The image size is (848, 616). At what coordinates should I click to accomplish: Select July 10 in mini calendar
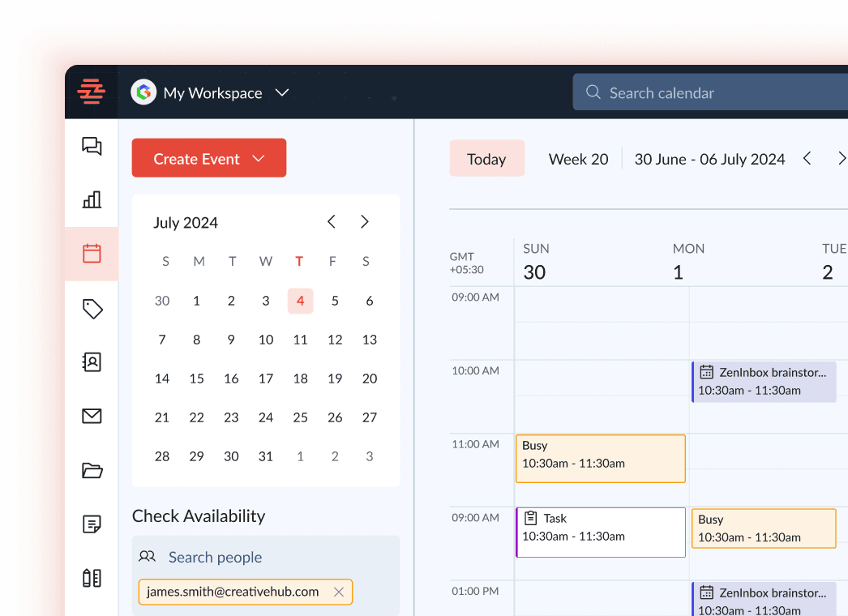click(x=266, y=340)
